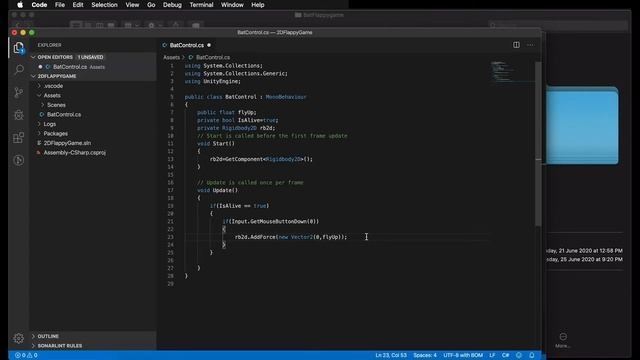Viewport: 640px width, 360px height.
Task: Open the Selection menu
Action: 104,5
